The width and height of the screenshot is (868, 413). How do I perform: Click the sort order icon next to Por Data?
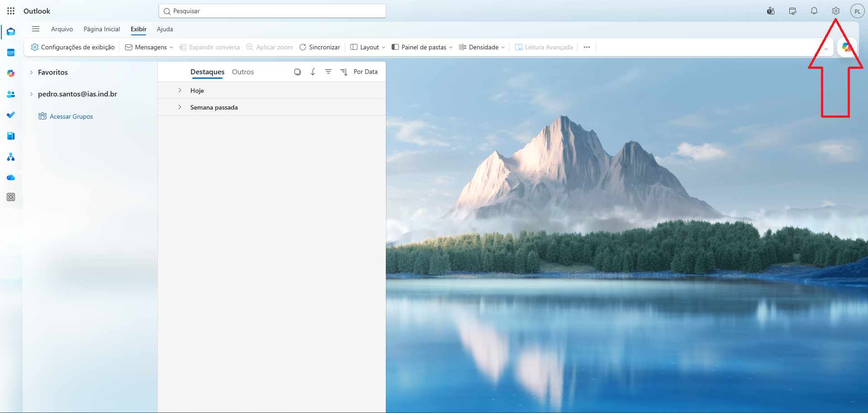point(344,72)
